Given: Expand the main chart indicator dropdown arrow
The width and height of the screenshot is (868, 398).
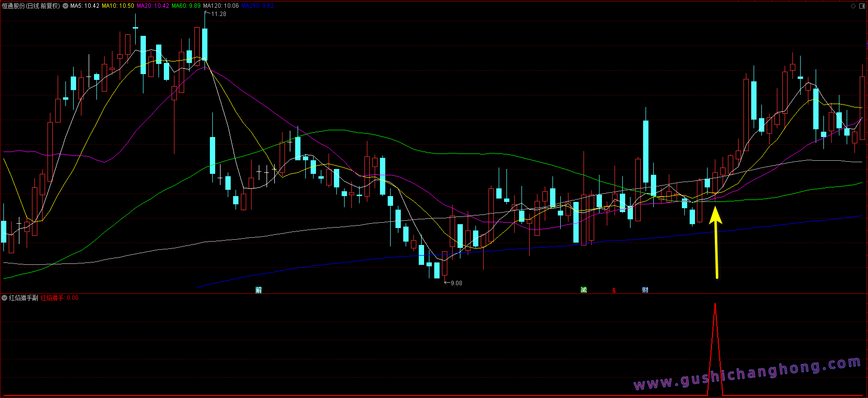Looking at the screenshot, I should (65, 6).
